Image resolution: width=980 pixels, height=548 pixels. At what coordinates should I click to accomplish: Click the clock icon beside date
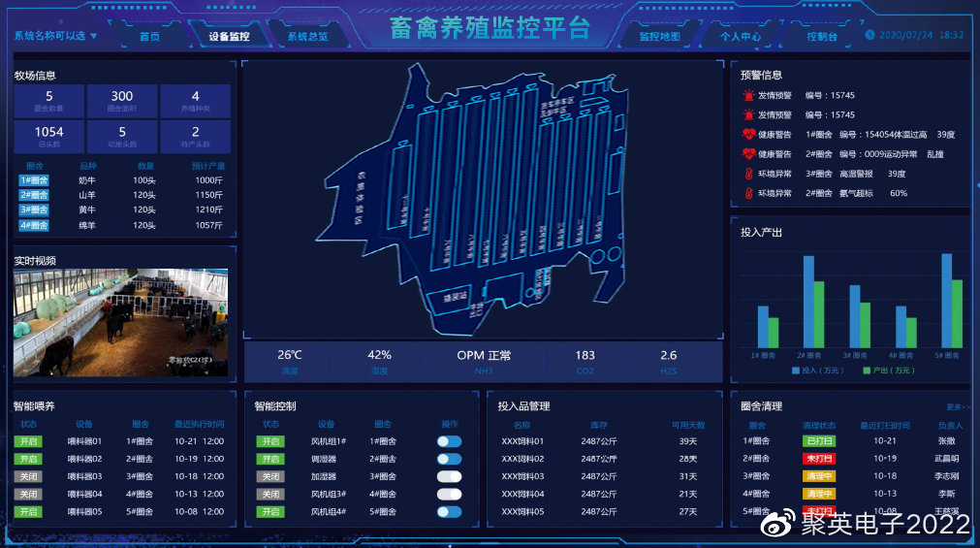point(869,34)
